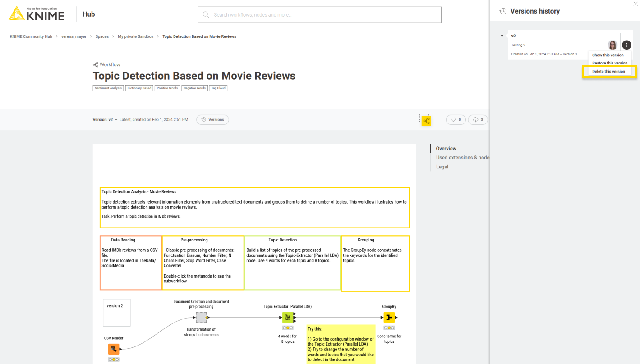Close the Versions history panel
Viewport: 640px width, 364px height.
[635, 4]
